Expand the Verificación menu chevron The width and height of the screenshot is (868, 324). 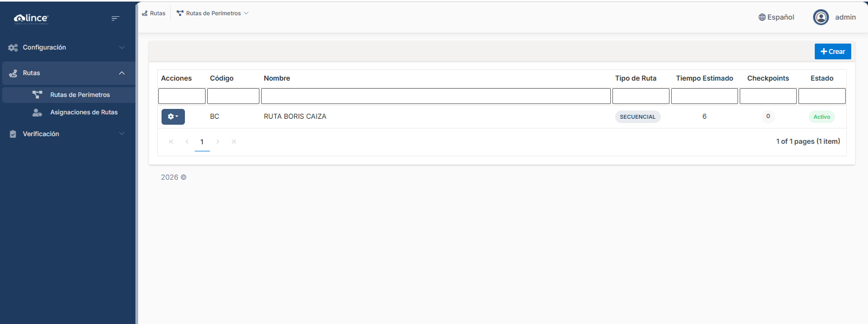pos(122,134)
